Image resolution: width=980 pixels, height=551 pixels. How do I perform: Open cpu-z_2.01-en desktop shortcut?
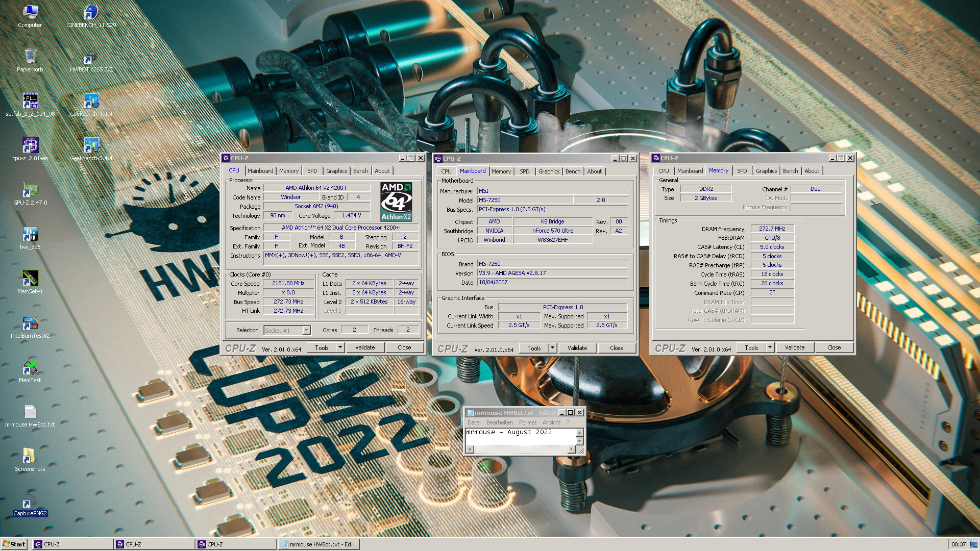tap(30, 149)
